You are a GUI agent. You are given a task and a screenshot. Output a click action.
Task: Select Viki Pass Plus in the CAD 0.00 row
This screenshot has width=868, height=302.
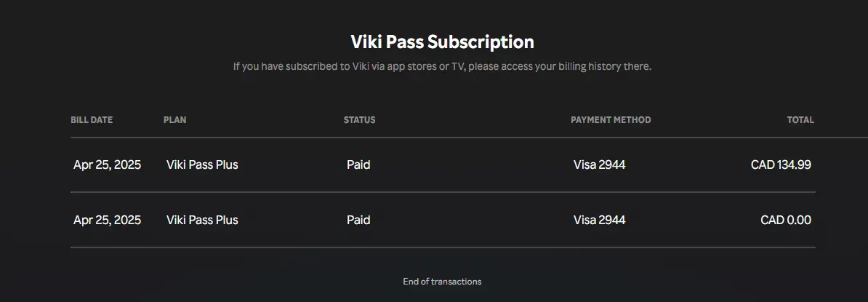(x=202, y=220)
